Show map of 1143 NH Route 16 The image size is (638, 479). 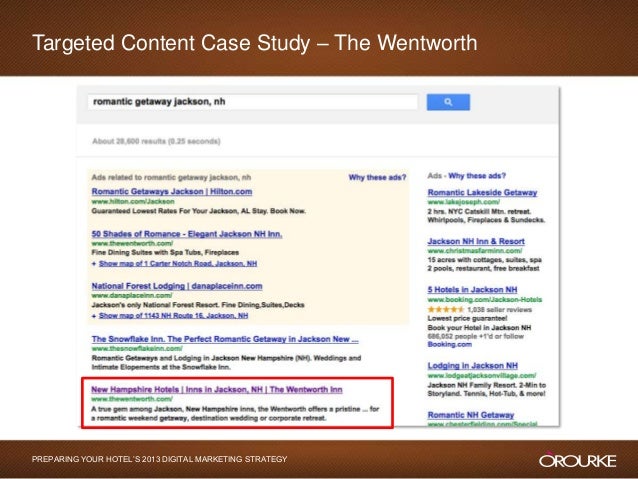coord(173,316)
